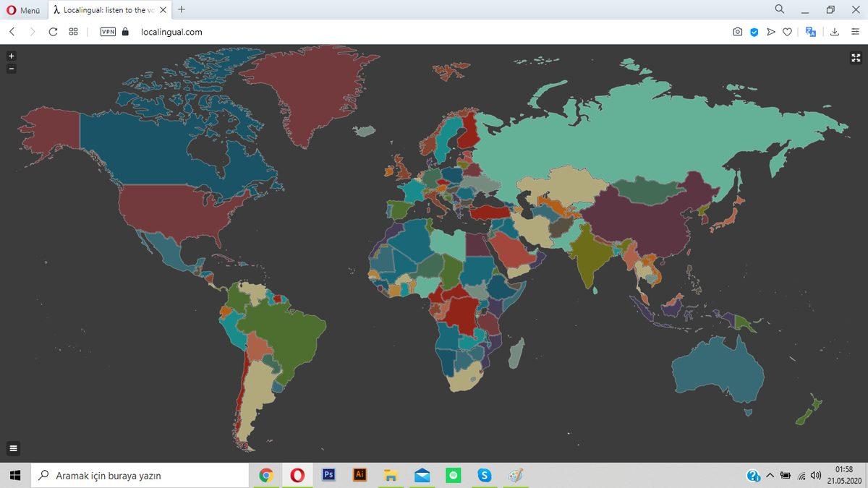The image size is (868, 488).
Task: Toggle the VPN badge in address bar
Action: pyautogui.click(x=108, y=32)
